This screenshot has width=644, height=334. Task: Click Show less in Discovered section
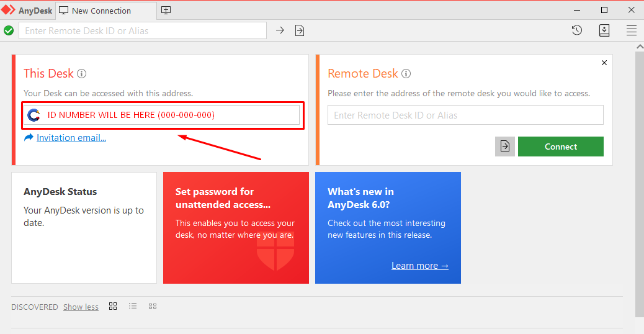[81, 307]
